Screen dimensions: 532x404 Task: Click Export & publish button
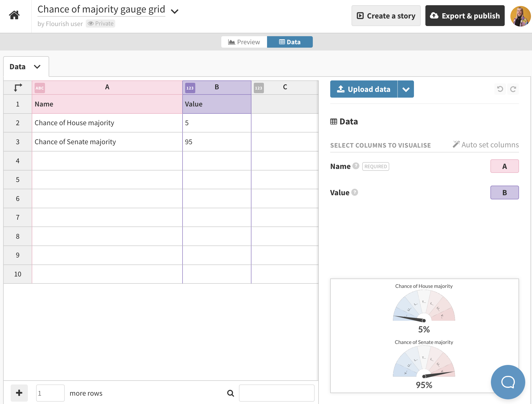tap(465, 16)
